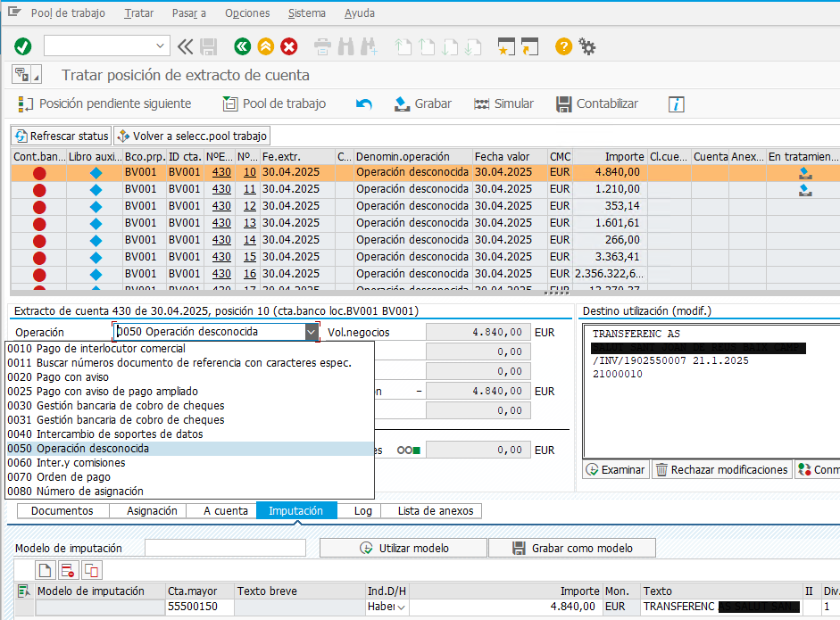Click the Find Next binoculars icon
The image size is (840, 620).
pos(369,46)
